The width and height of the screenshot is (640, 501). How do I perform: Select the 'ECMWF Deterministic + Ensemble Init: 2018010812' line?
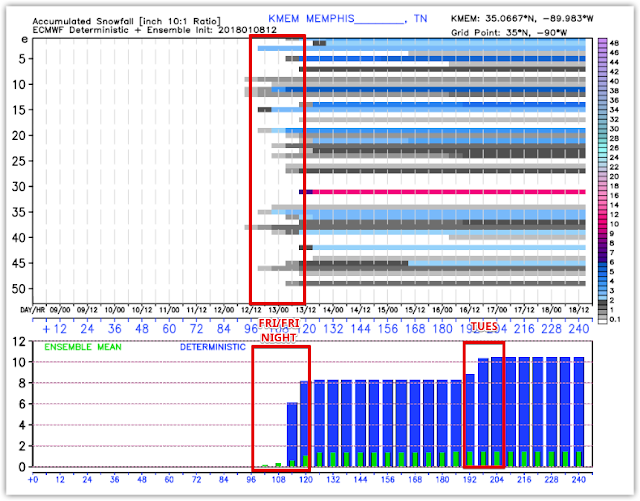coord(154,30)
